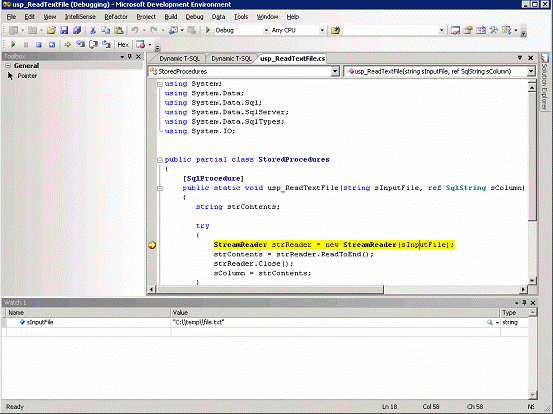Click the Redo arrow icon
Image resolution: width=553 pixels, height=414 pixels.
point(153,30)
